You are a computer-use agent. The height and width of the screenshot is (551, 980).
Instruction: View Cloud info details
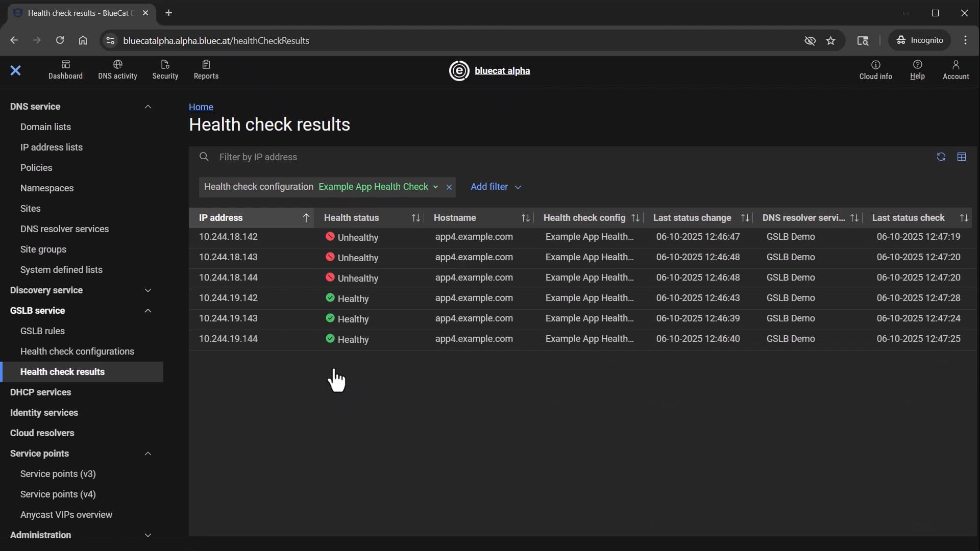pos(875,70)
